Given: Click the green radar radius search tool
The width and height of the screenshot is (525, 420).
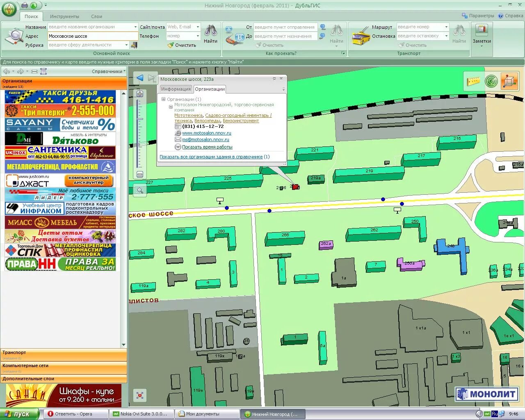Looking at the screenshot, I should (x=491, y=81).
